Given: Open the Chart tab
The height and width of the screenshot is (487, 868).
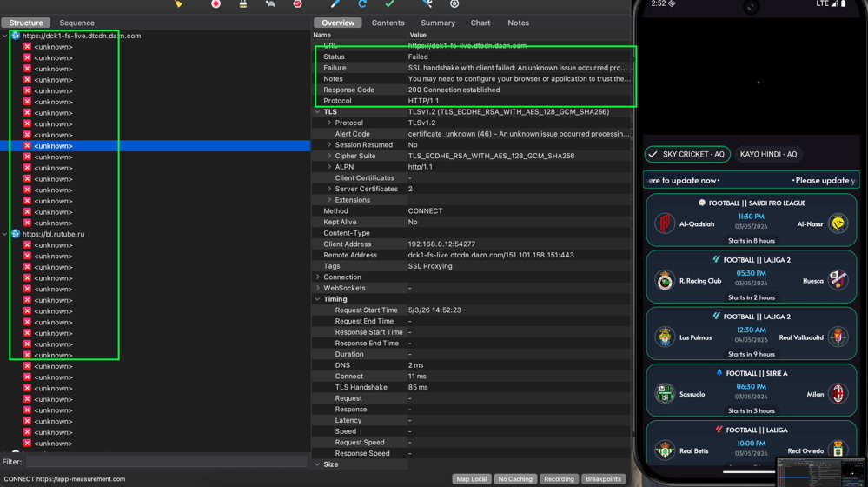Looking at the screenshot, I should click(480, 23).
